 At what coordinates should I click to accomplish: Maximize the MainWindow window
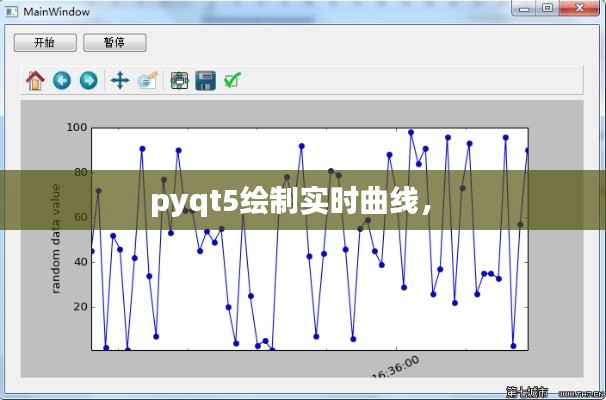click(x=547, y=9)
